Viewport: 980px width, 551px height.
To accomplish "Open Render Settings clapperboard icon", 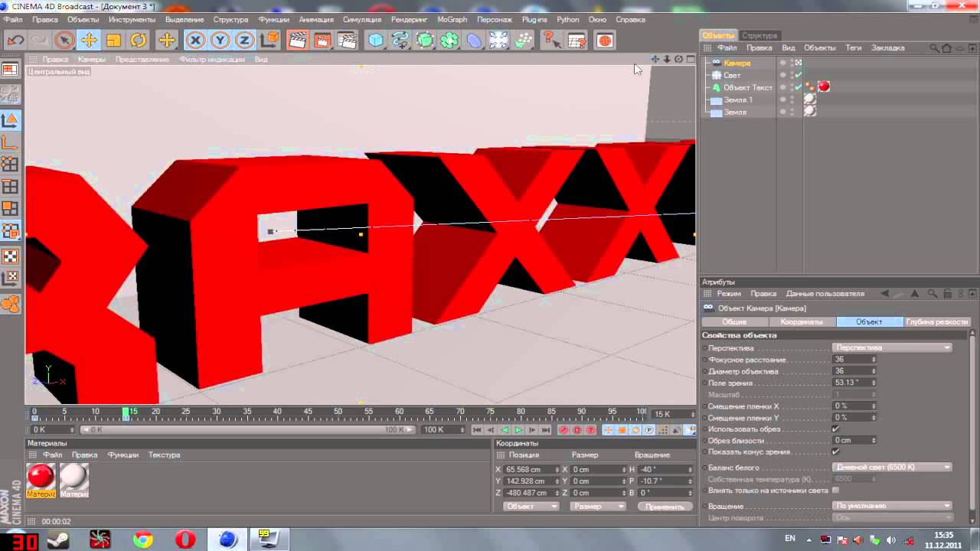I will coord(348,40).
